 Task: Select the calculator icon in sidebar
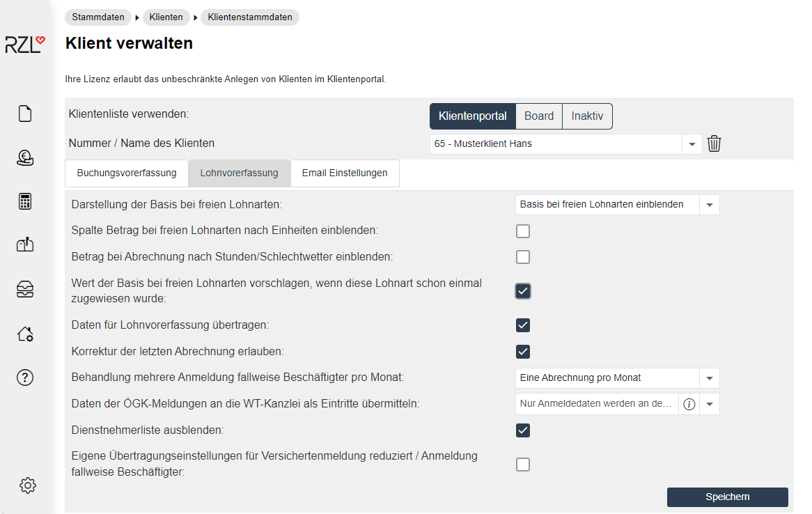coord(25,202)
